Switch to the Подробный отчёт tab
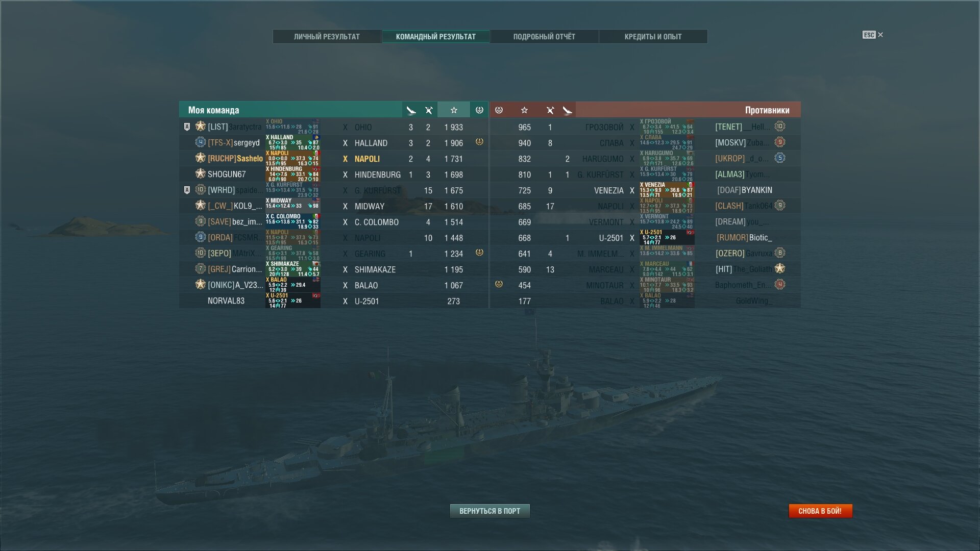980x551 pixels. tap(544, 37)
